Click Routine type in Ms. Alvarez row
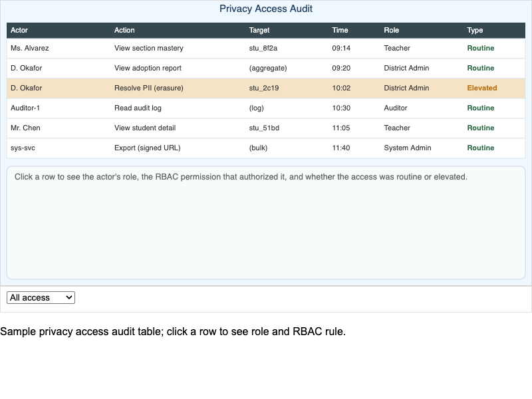 480,48
